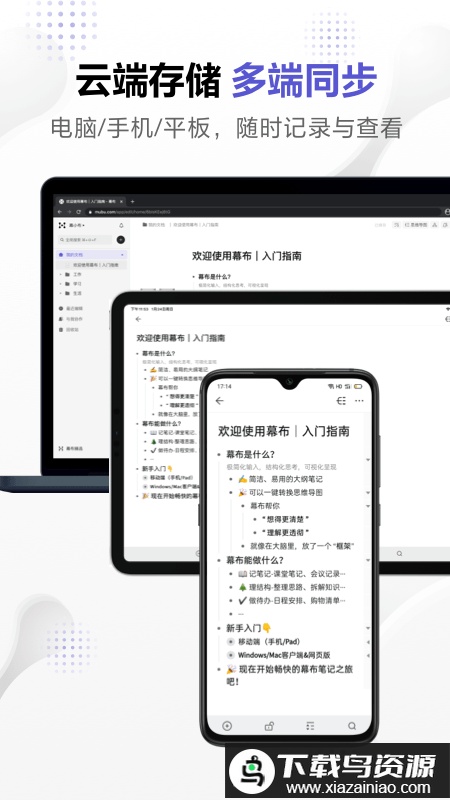Click the 与我协作 icon in the laptop sidebar

(x=61, y=319)
